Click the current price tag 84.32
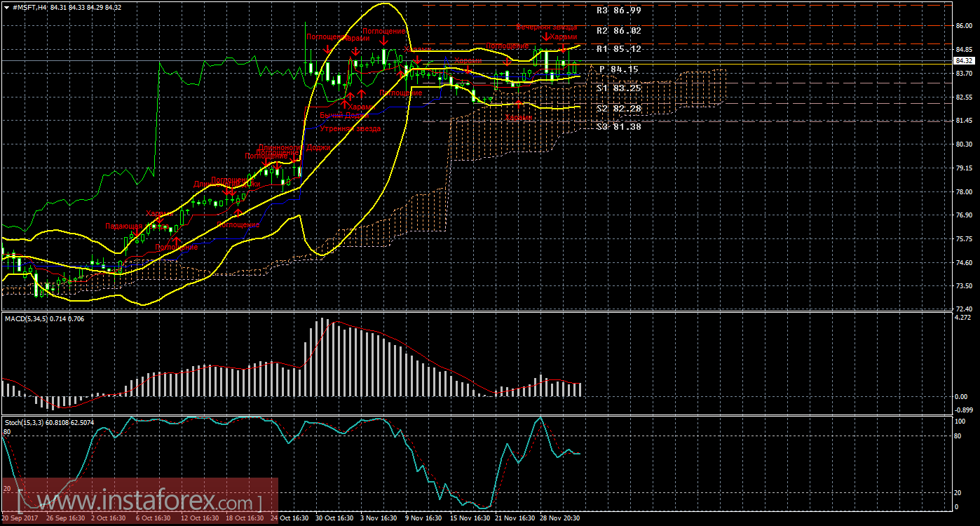The width and height of the screenshot is (980, 526). point(965,61)
